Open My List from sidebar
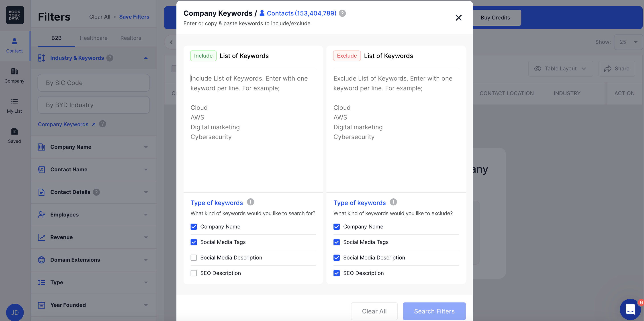The width and height of the screenshot is (644, 321). point(14,106)
